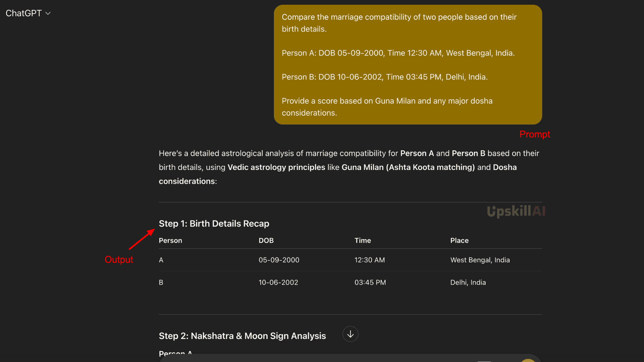
Task: Click the Step 2: Nakshatra & Moon Sign heading
Action: pos(242,336)
